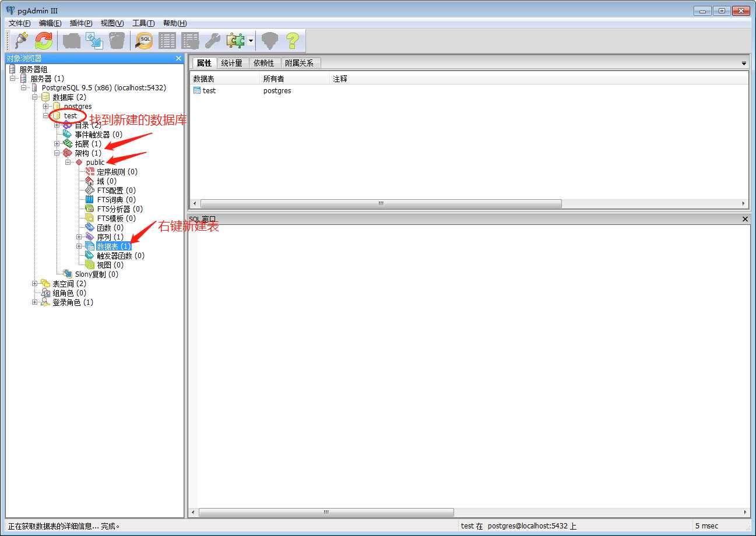Select 服务器组 in the tree

pos(33,69)
